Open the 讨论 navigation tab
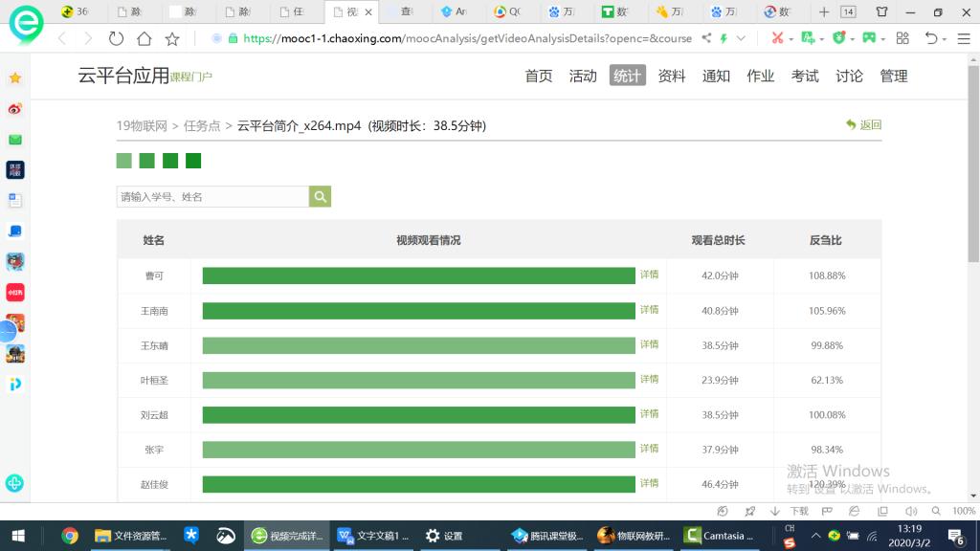This screenshot has width=980, height=551. 849,76
